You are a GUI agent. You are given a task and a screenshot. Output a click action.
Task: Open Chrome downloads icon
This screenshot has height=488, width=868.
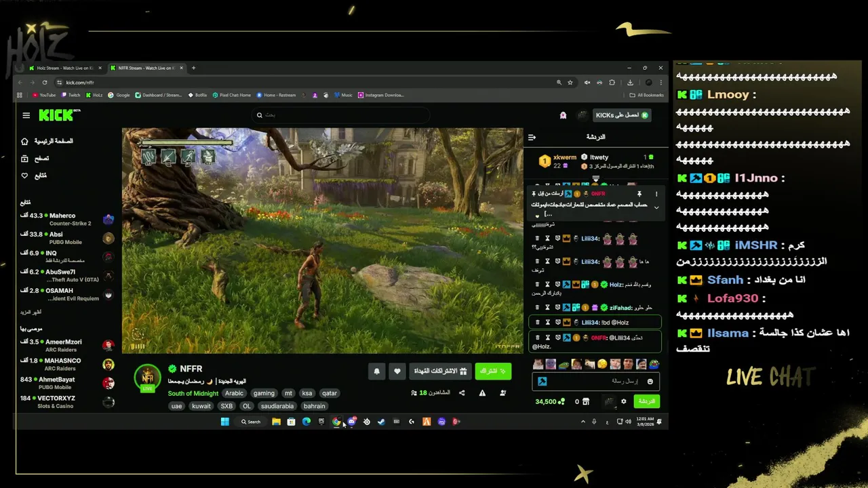(x=630, y=82)
